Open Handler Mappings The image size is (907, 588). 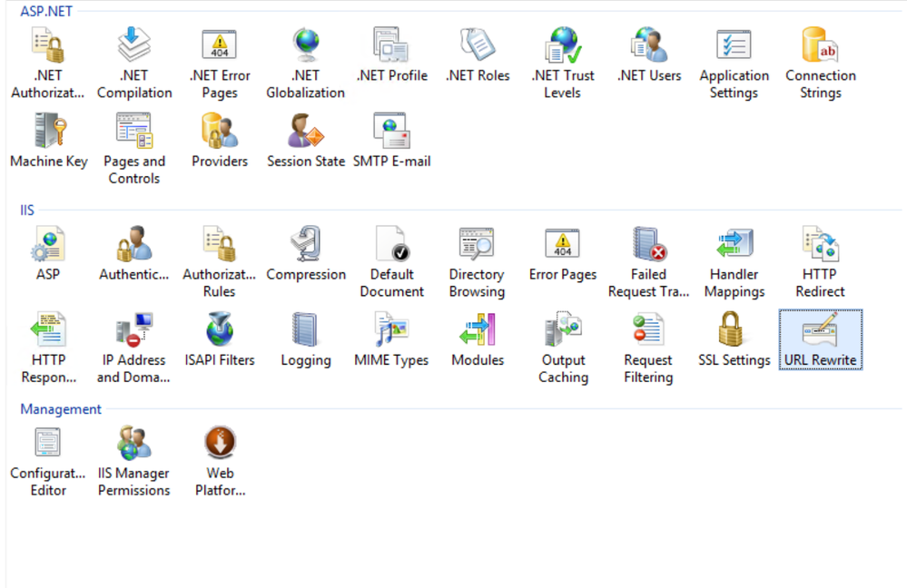[734, 263]
